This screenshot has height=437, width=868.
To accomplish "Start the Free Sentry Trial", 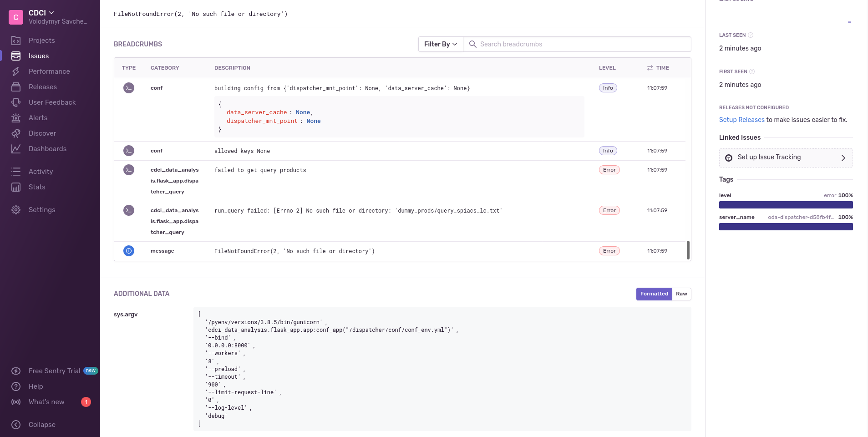I will pyautogui.click(x=54, y=371).
